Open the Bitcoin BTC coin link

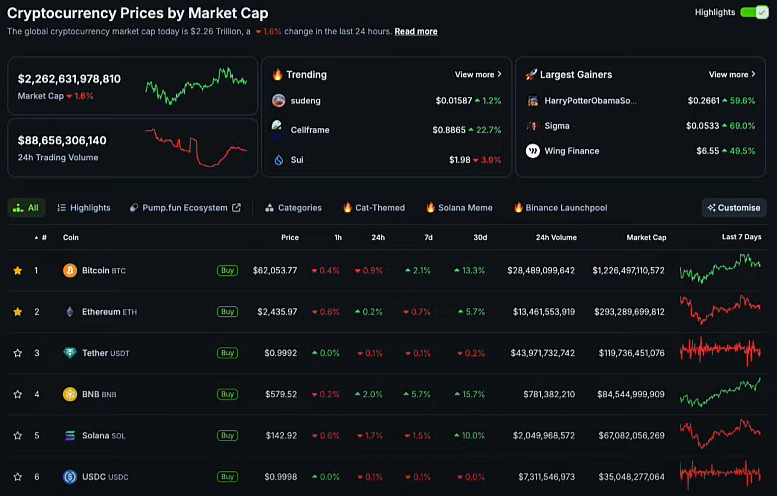pos(104,271)
